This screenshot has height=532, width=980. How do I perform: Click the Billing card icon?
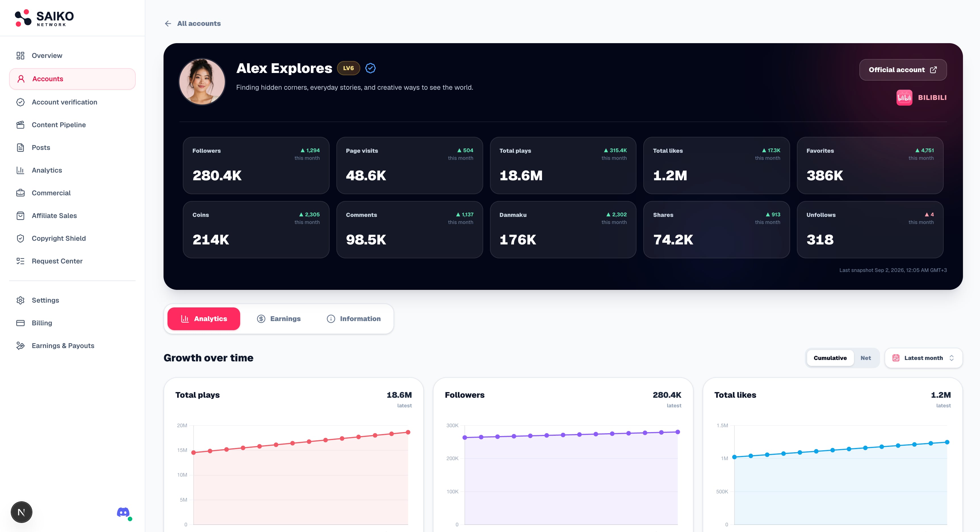tap(20, 323)
